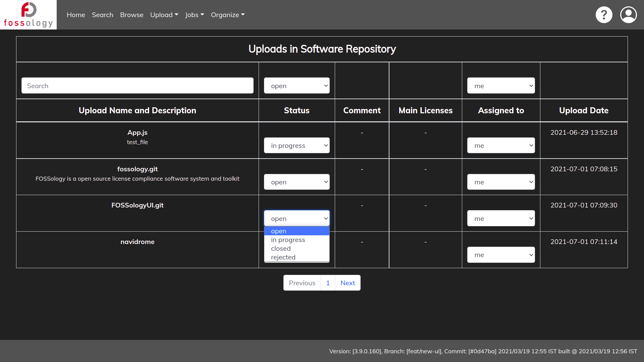
Task: Expand the Upload dropdown menu
Action: pos(164,15)
